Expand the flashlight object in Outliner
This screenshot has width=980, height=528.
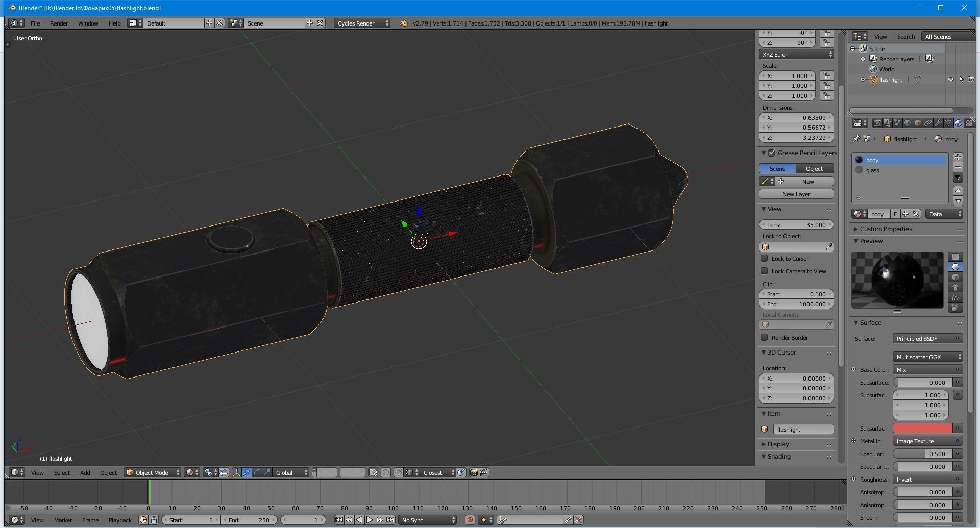click(x=863, y=79)
